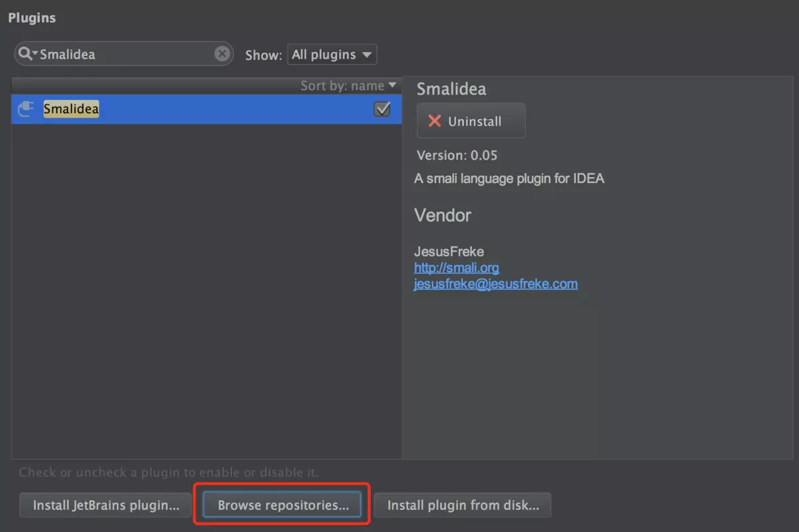Screen dimensions: 799x532
Task: Email JesusFreke via jesusfreke@jesusfreke.com link
Action: (495, 284)
